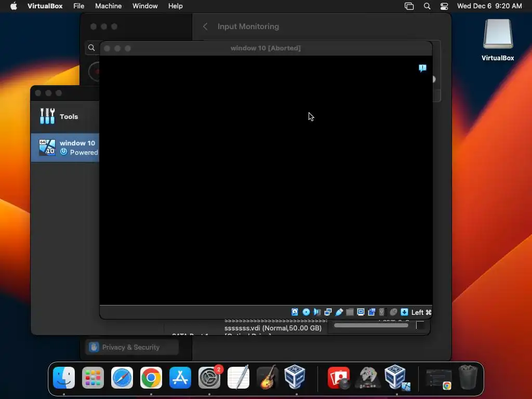532x399 pixels.
Task: Click the date and time in menu bar
Action: (x=489, y=6)
